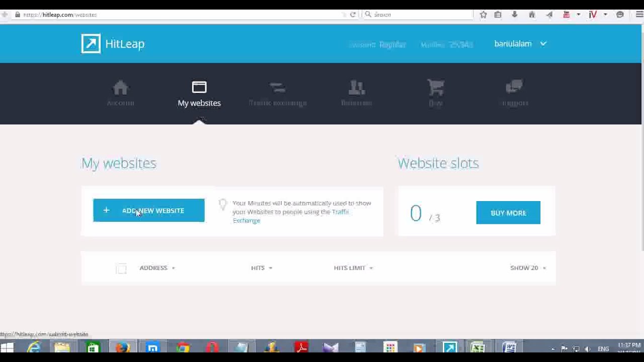Click the browser Search field
Screen dimensions: 644x362
pos(419,15)
